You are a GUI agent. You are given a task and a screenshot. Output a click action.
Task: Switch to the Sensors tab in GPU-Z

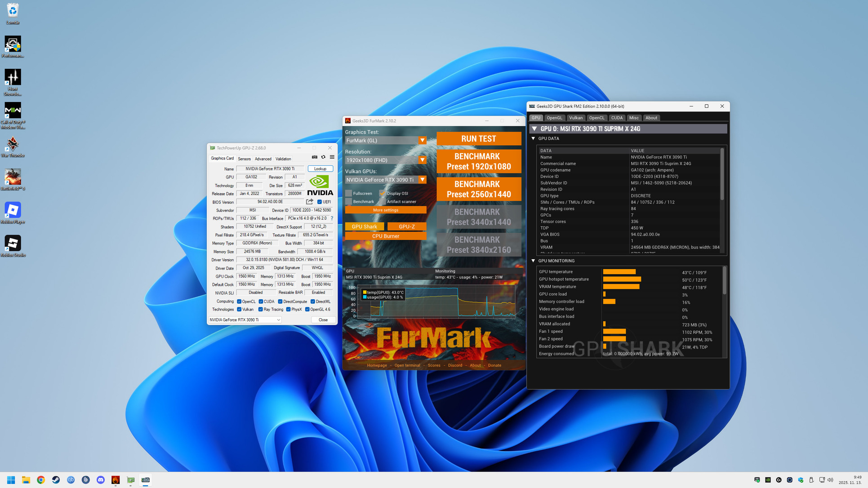[244, 159]
